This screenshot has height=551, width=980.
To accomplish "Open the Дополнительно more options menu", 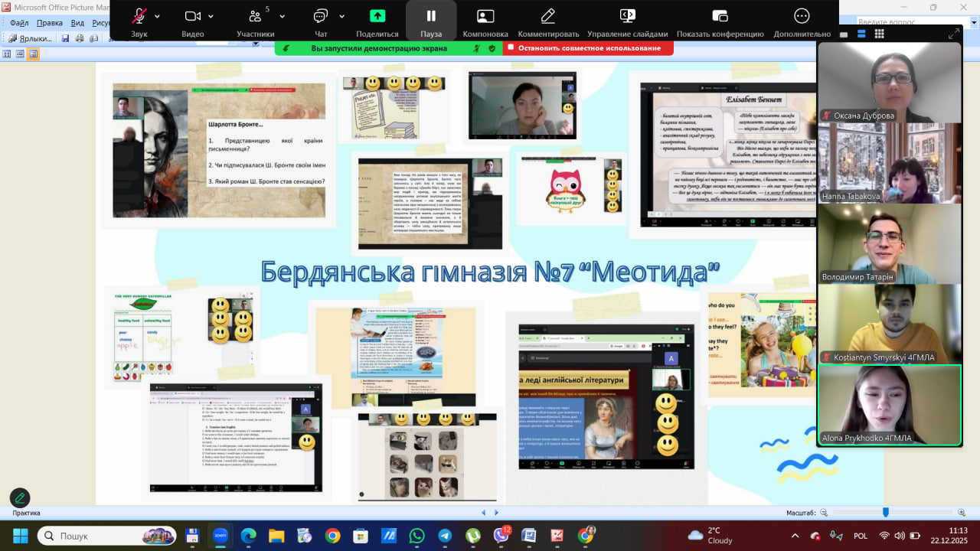I will pos(802,17).
